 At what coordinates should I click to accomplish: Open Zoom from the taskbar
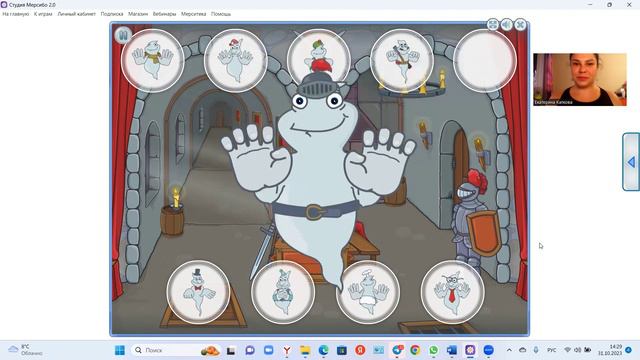[268, 350]
